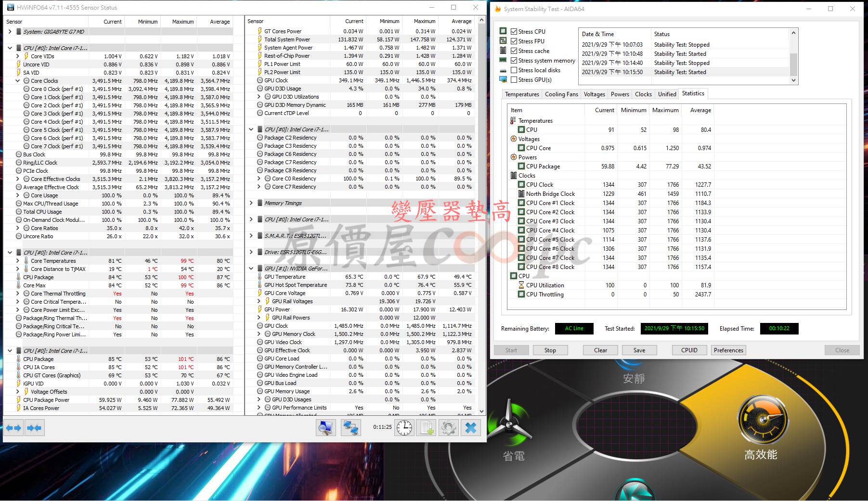
Task: Click the thermometer icon next to Temperatures in Statistics
Action: 513,120
